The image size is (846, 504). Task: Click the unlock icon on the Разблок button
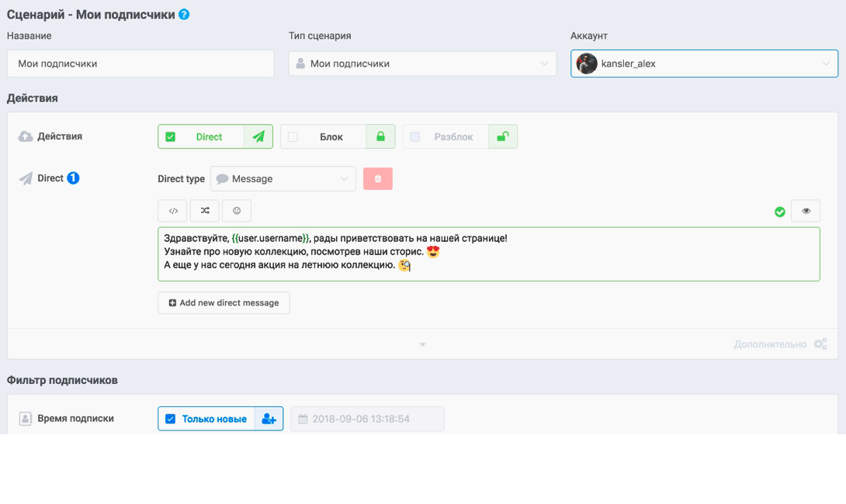tap(502, 137)
